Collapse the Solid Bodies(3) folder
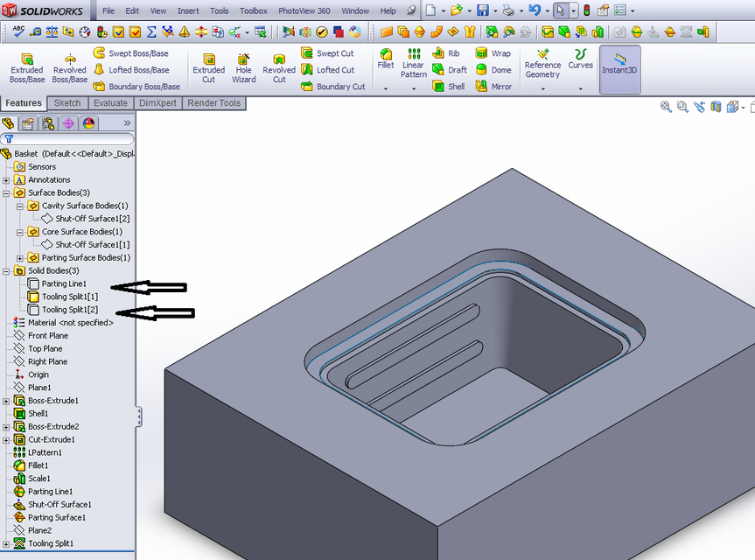Screen dimensions: 755x560 click(x=5, y=270)
